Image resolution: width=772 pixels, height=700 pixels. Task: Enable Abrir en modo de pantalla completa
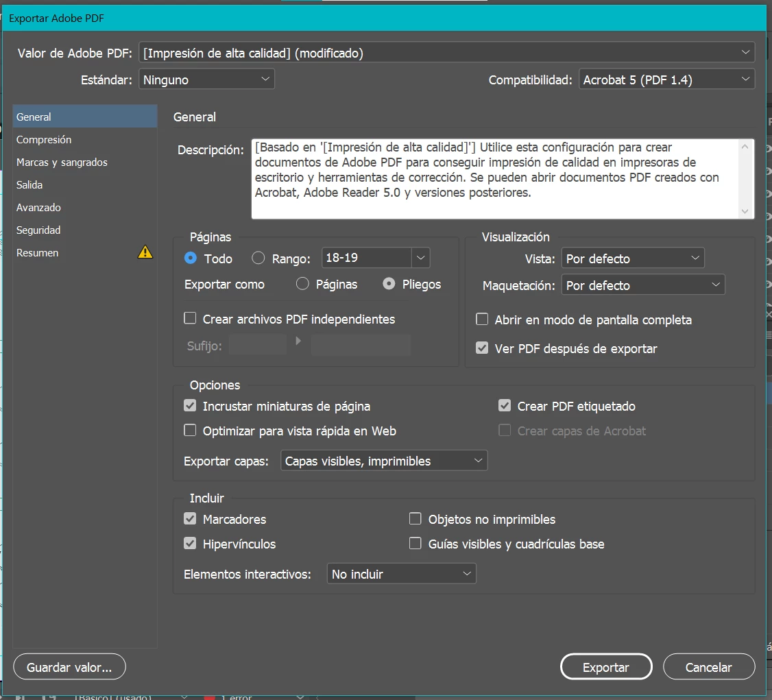point(482,319)
